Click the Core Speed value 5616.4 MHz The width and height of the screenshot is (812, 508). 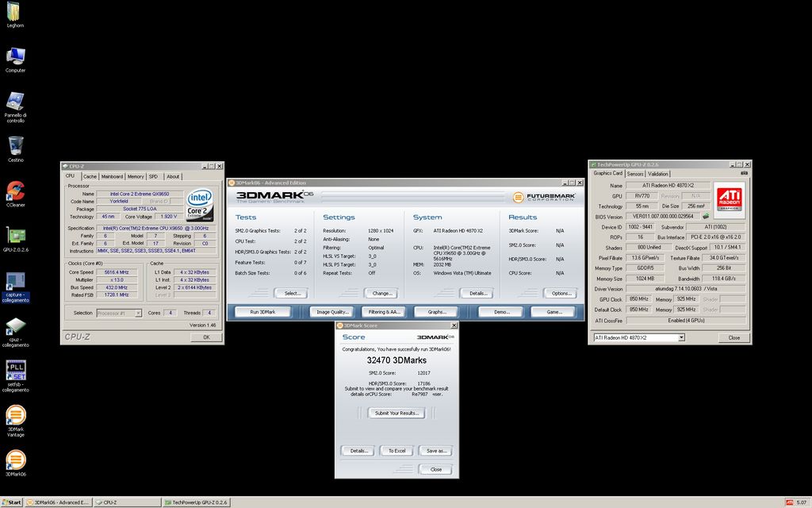click(117, 272)
